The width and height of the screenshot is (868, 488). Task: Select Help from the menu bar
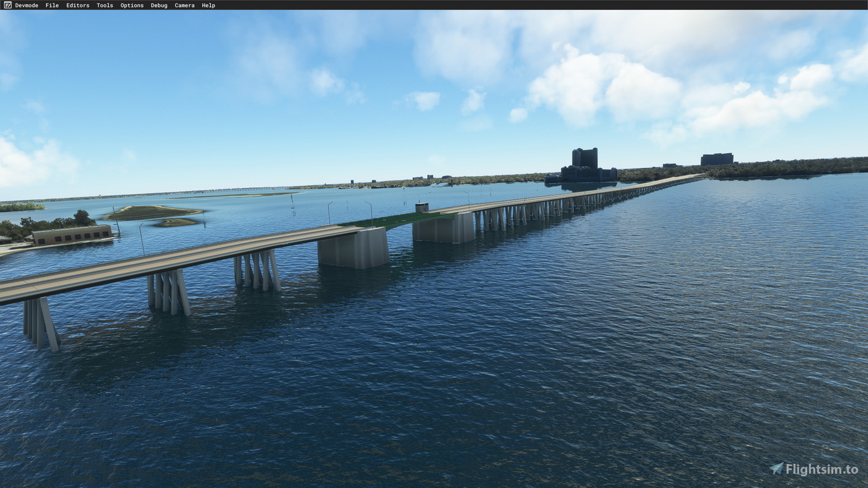[x=208, y=5]
